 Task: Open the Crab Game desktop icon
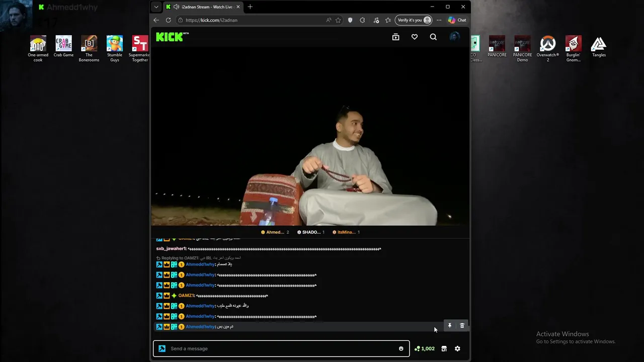point(63,46)
